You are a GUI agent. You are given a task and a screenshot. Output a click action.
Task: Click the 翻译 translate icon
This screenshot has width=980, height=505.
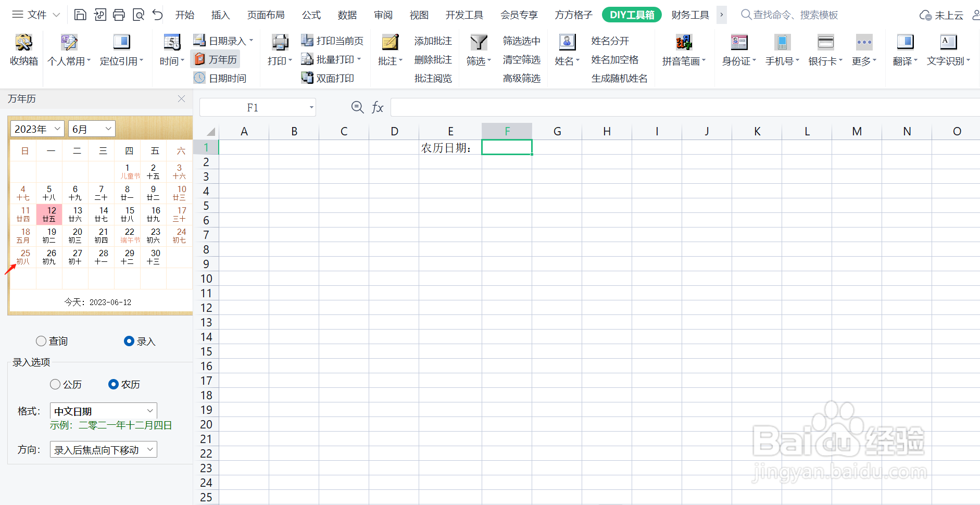pyautogui.click(x=905, y=42)
